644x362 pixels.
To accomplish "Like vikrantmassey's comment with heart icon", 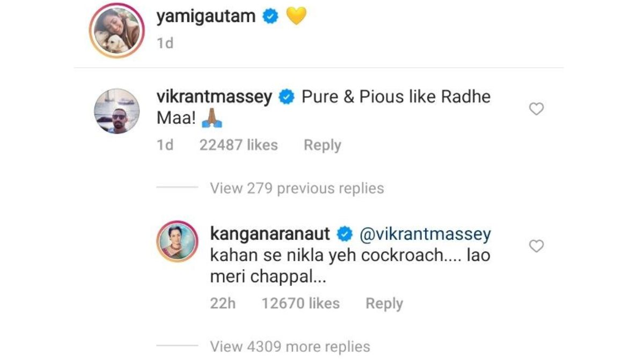I will pos(536,109).
